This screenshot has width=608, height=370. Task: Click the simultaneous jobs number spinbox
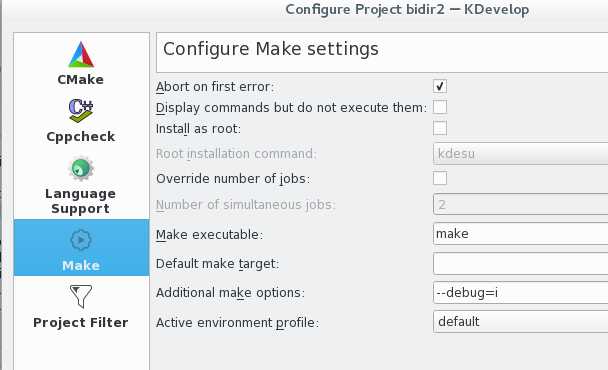[520, 204]
